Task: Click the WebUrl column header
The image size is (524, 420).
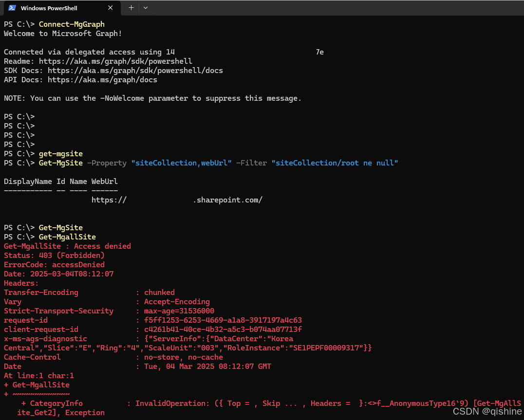Action: 105,182
